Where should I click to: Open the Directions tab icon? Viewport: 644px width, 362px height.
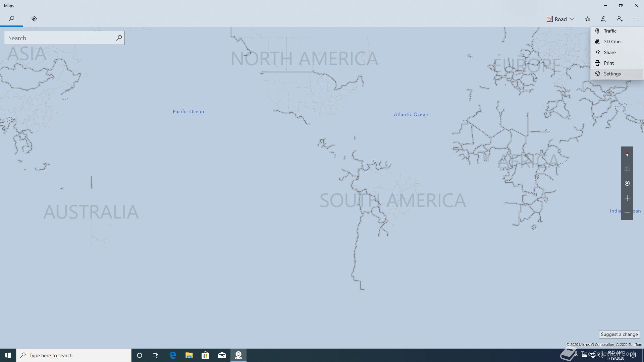click(34, 19)
